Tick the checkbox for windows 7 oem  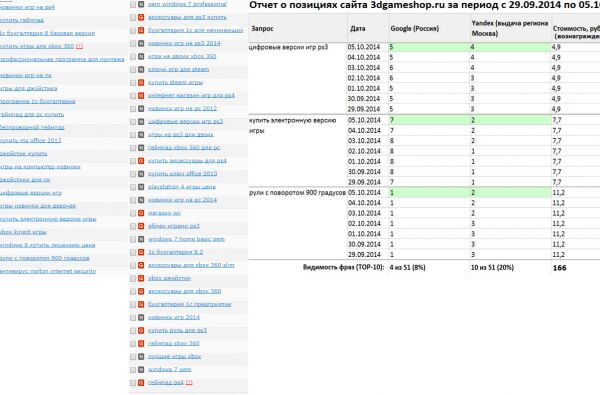[x=133, y=369]
